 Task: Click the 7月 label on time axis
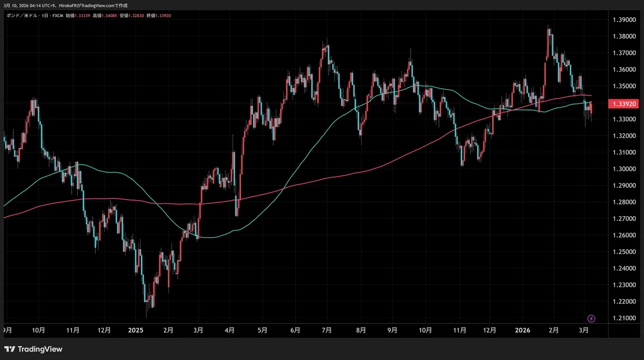pyautogui.click(x=327, y=331)
